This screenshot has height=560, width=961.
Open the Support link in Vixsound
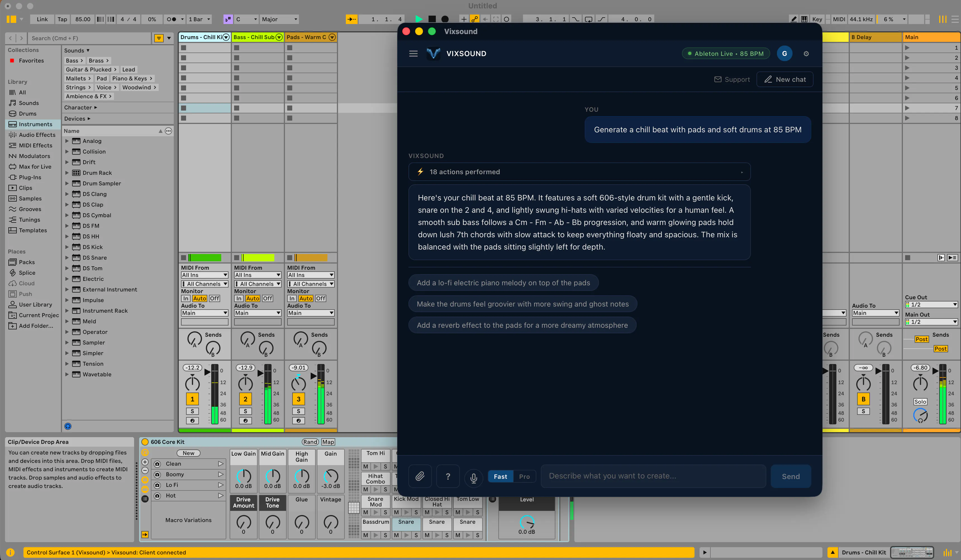732,79
